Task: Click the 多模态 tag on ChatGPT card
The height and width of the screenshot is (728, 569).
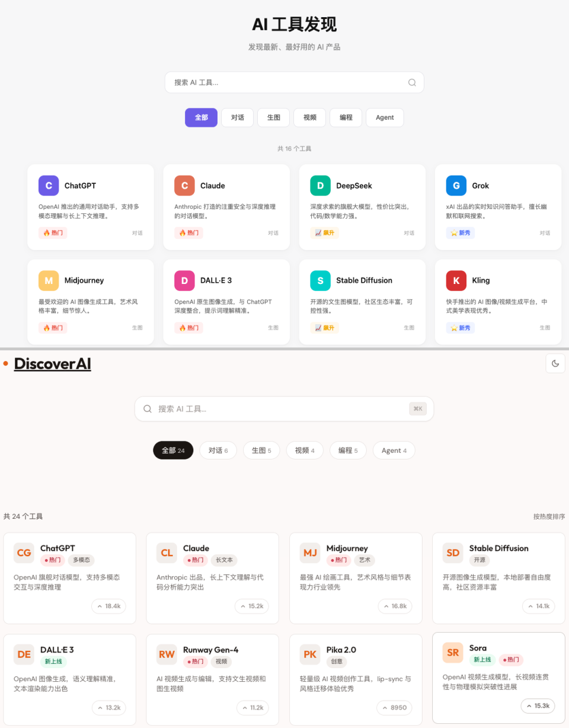Action: click(81, 560)
